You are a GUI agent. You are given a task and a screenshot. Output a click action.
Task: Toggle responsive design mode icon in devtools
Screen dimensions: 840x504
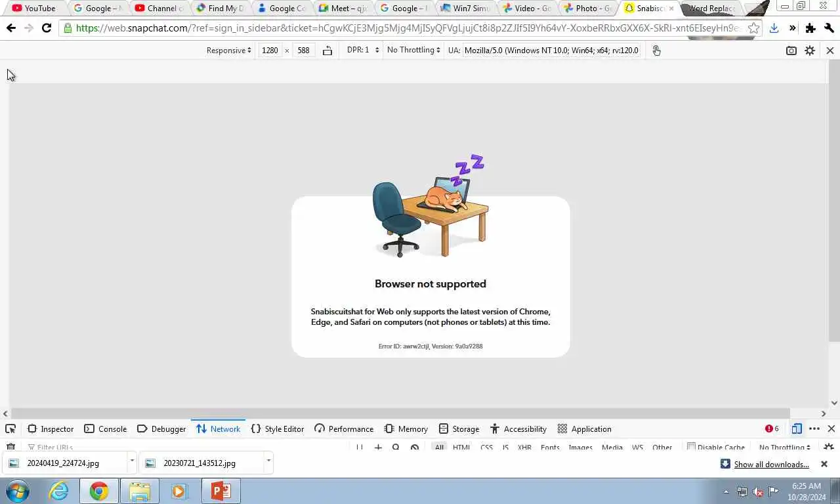[797, 429]
